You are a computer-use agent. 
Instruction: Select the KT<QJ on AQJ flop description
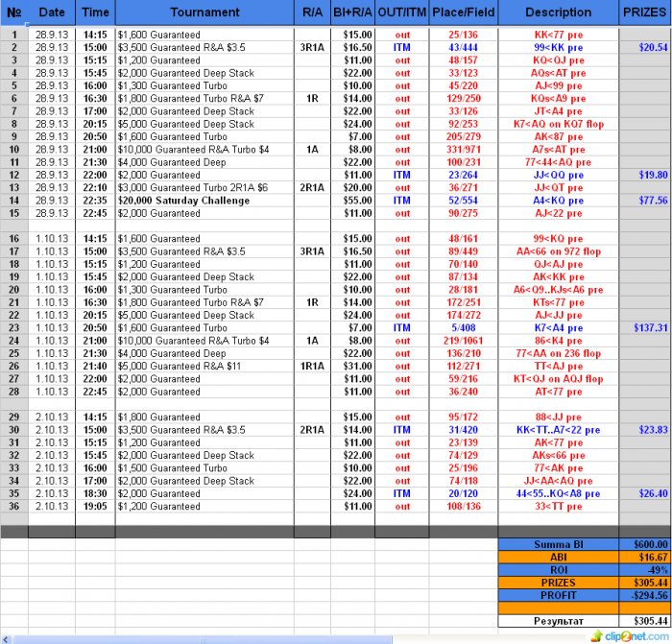pos(559,379)
